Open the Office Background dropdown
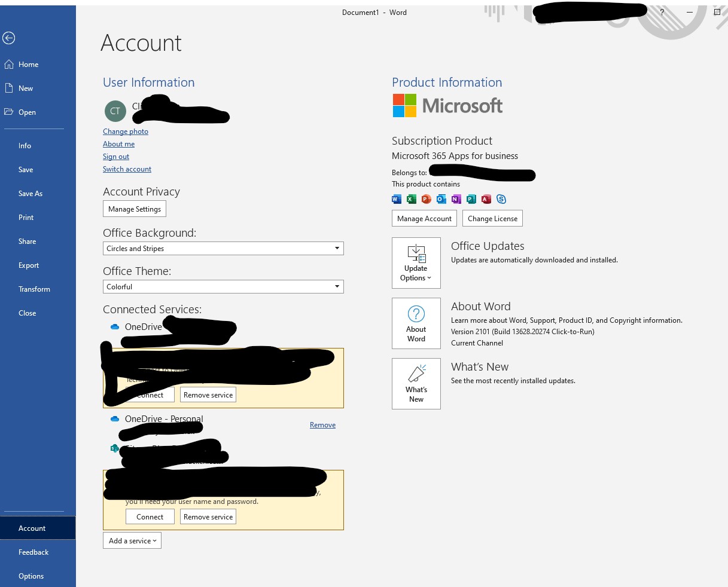Screen dimensions: 728x587 coord(223,248)
